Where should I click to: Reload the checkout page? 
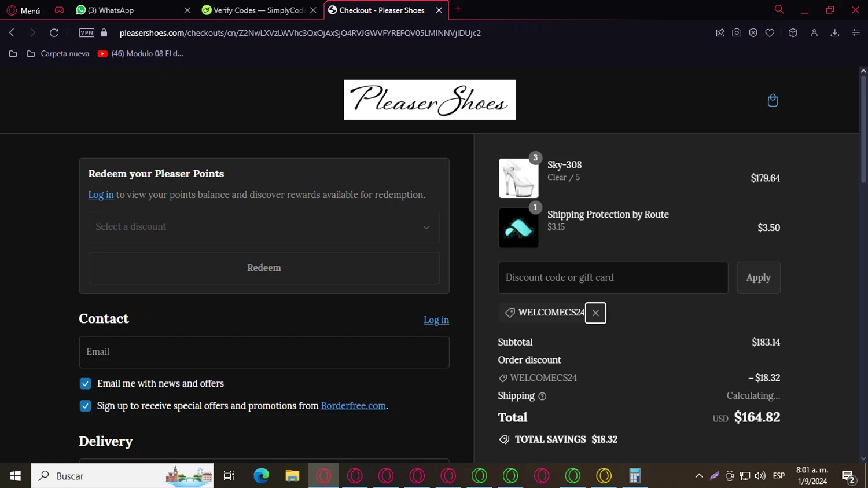click(x=54, y=33)
